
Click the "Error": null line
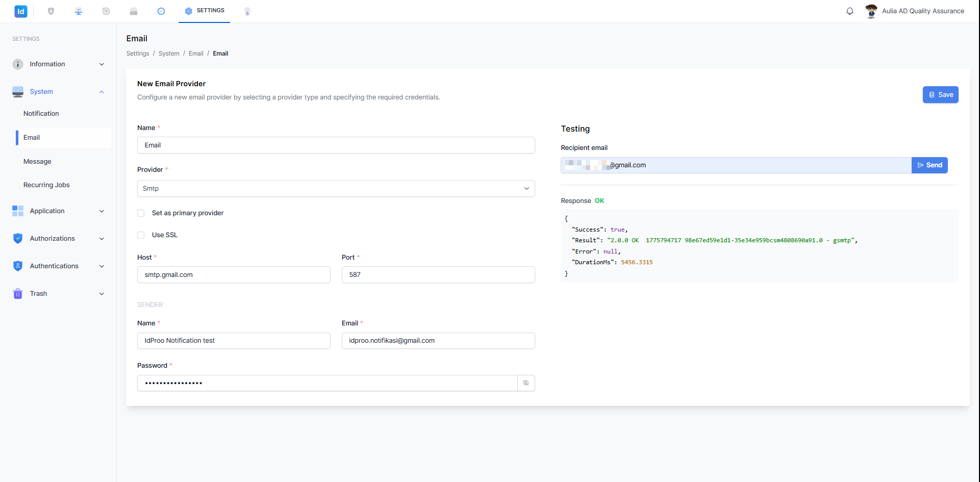[596, 251]
